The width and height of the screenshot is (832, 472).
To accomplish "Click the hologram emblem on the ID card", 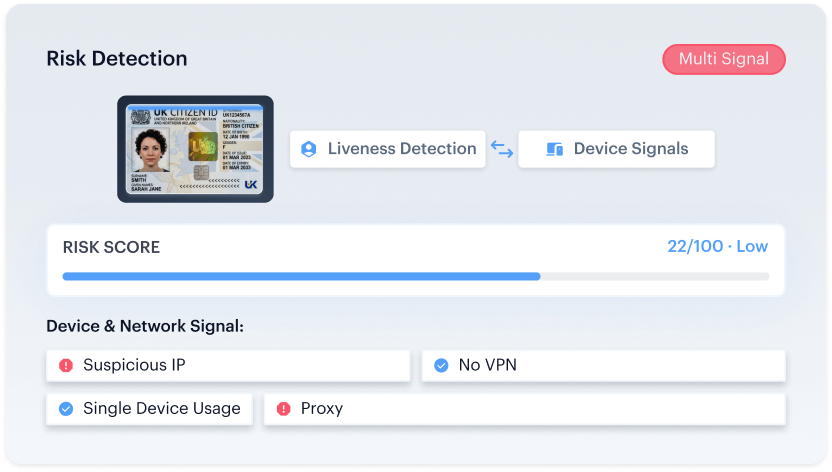I will [x=203, y=146].
